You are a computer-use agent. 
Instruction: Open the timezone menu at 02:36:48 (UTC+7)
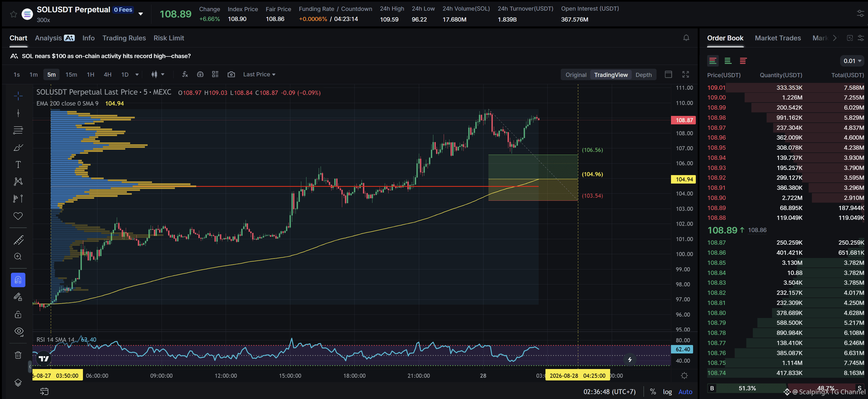610,392
